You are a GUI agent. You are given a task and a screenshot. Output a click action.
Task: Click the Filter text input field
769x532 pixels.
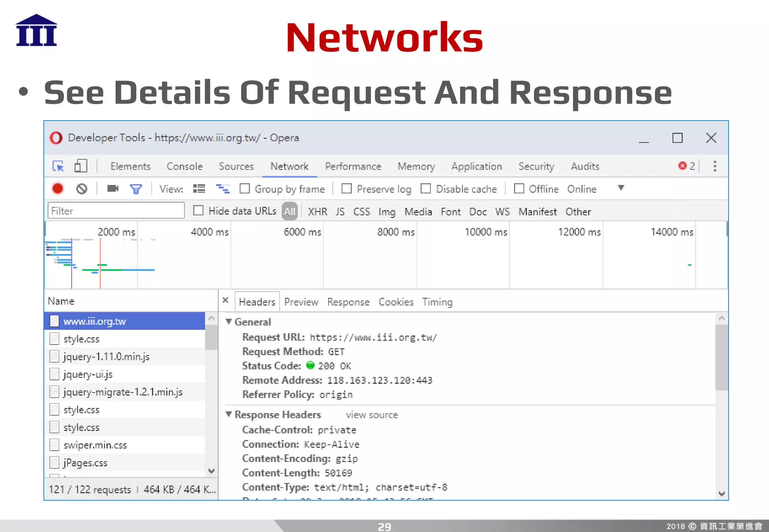click(x=116, y=210)
